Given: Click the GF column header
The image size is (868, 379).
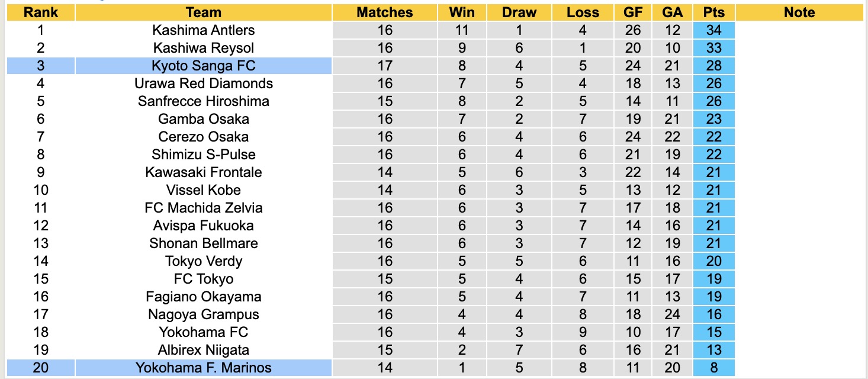Looking at the screenshot, I should tap(633, 12).
